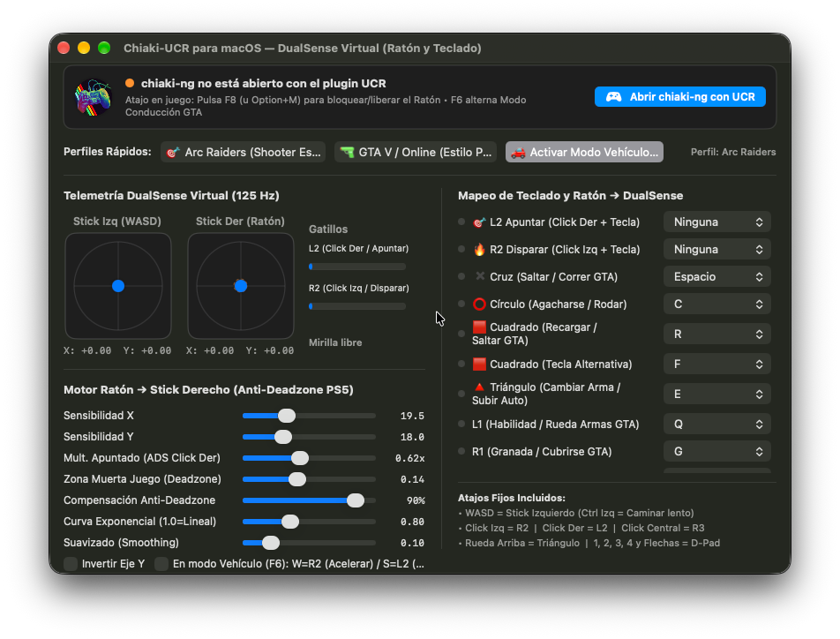The width and height of the screenshot is (840, 639).
Task: Select the GTA V / Online quick profile
Action: 416,152
